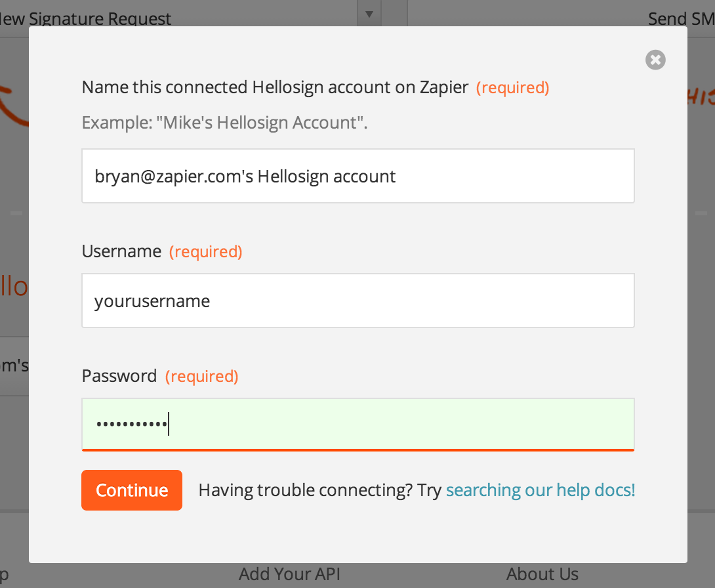
Task: Click the Mike's Hellosign Account example hint
Action: (x=224, y=123)
